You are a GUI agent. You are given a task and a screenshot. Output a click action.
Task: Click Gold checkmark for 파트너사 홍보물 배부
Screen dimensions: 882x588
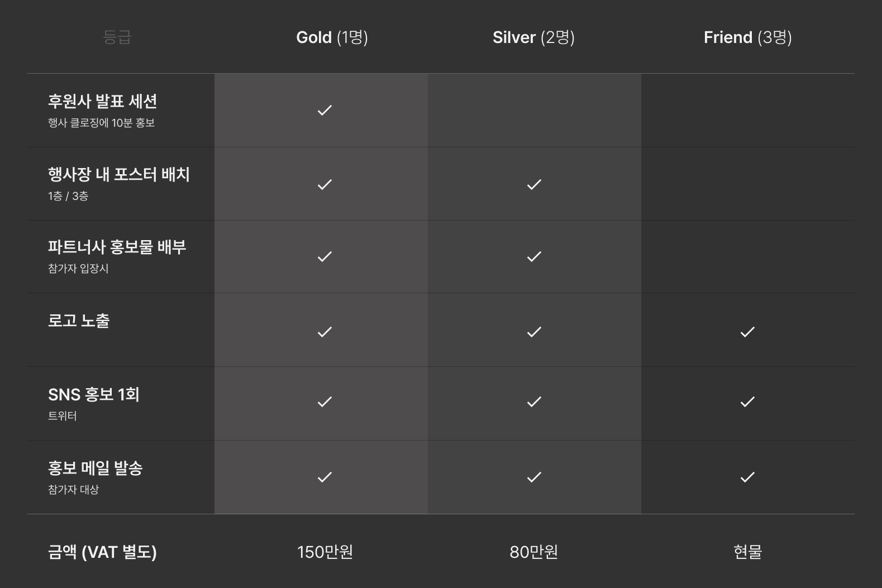coord(325,256)
